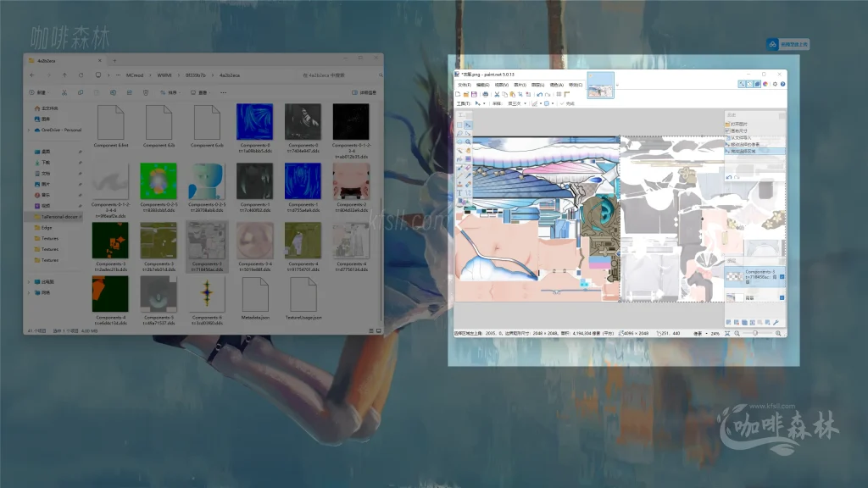Image resolution: width=868 pixels, height=488 pixels.
Task: Click the Open folder icon in paint.net toolbar
Action: click(x=466, y=95)
